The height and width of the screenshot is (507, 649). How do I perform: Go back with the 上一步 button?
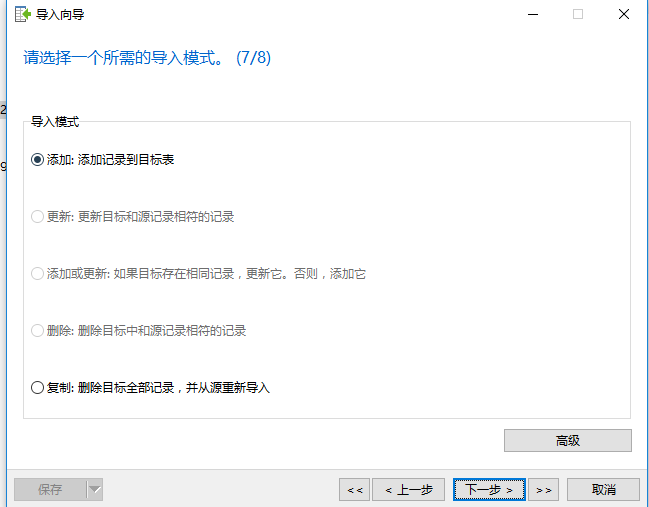(409, 490)
